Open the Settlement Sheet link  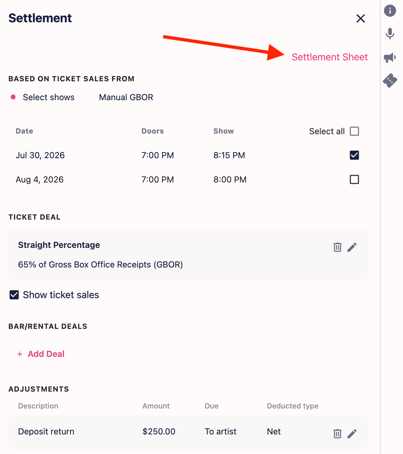click(x=330, y=57)
